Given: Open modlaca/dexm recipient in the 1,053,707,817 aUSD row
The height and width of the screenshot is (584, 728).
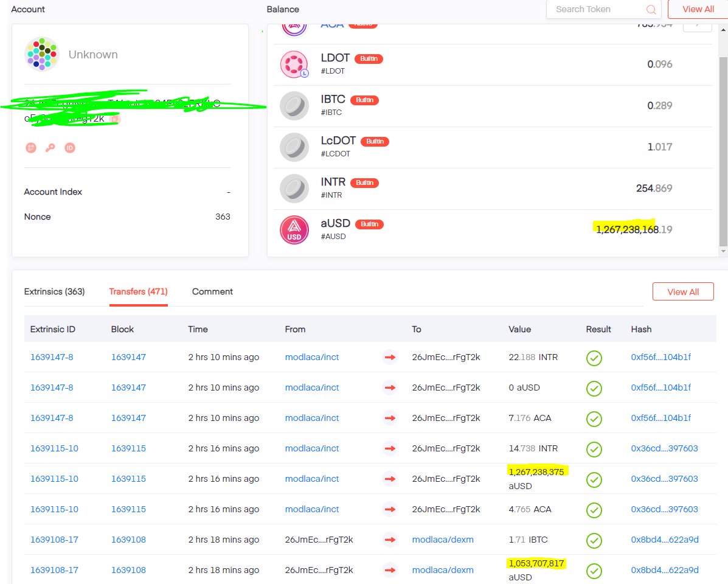Looking at the screenshot, I should (443, 569).
